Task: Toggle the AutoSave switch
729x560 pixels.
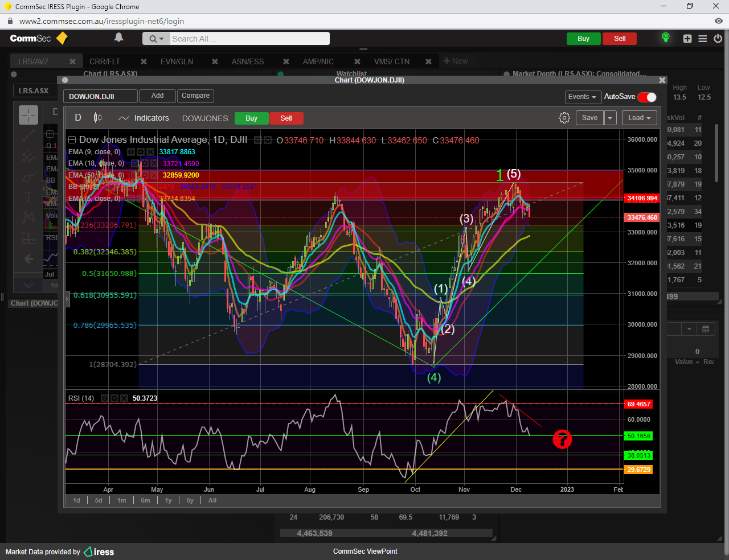Action: tap(647, 97)
